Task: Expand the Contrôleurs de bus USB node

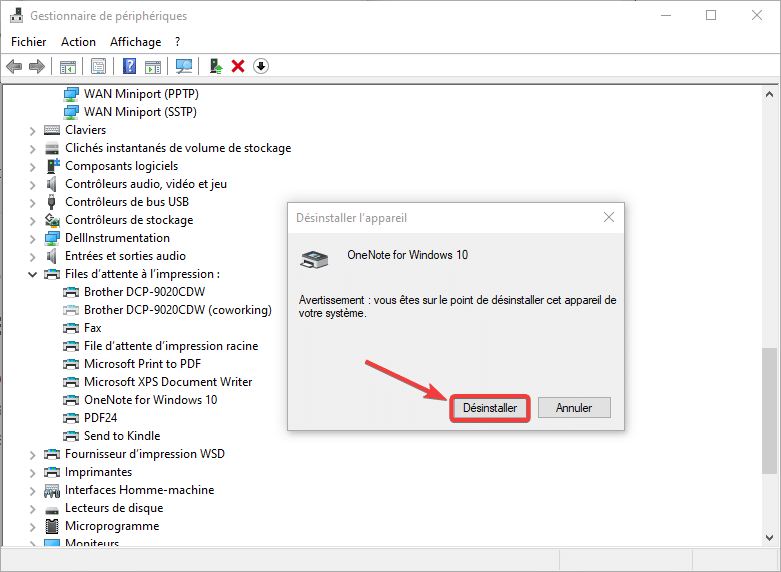Action: [x=32, y=203]
